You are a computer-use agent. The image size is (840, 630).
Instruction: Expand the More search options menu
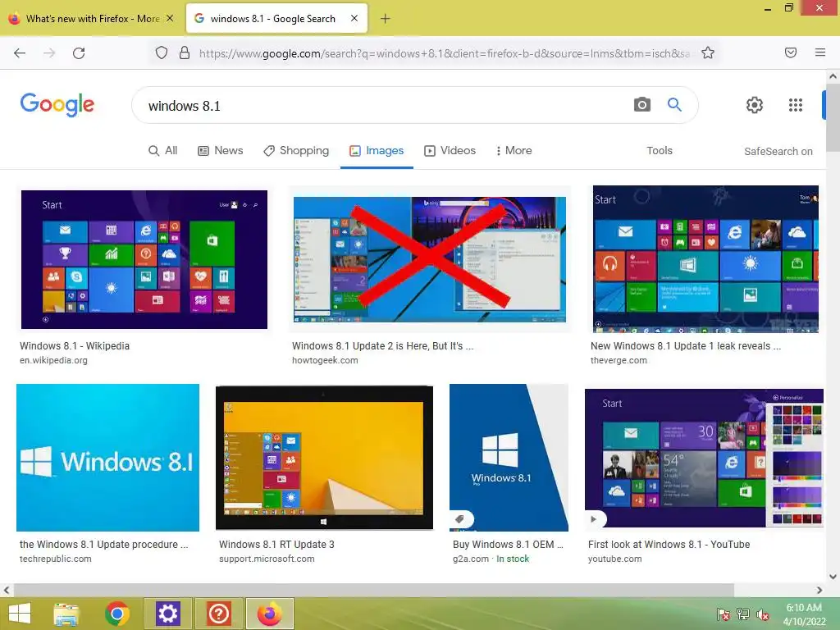click(x=514, y=151)
